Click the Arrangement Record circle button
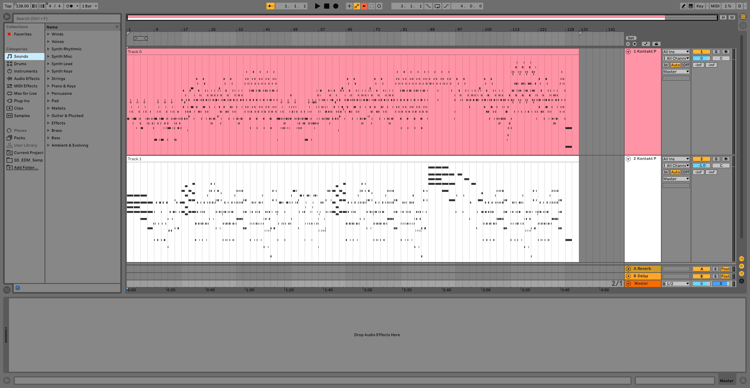This screenshot has height=388, width=750. click(x=335, y=6)
